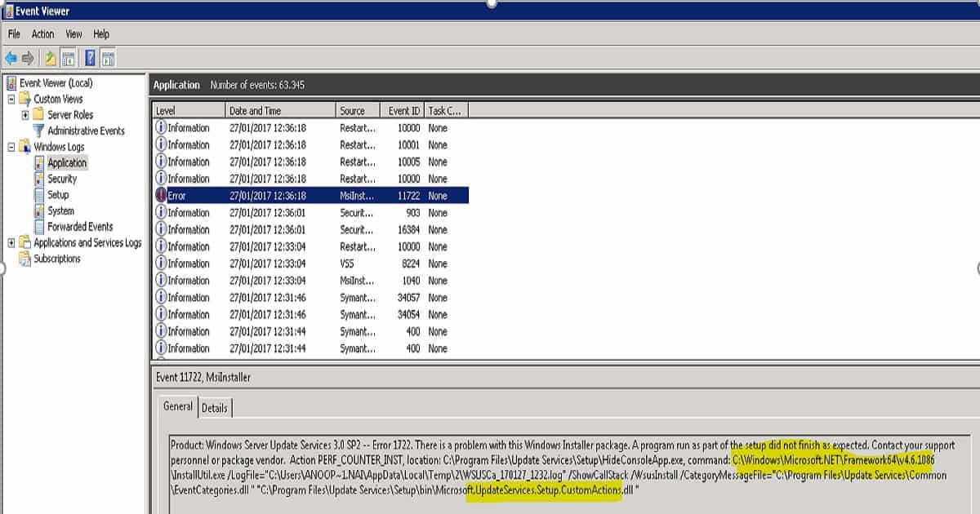Click the Information icon of event 16384
The height and width of the screenshot is (514, 980).
[x=161, y=230]
